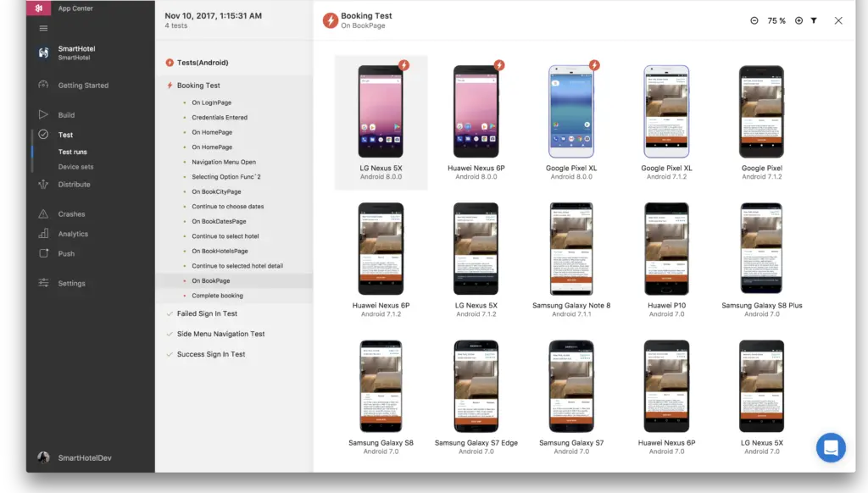Click the Analytics bar chart icon

tap(43, 234)
